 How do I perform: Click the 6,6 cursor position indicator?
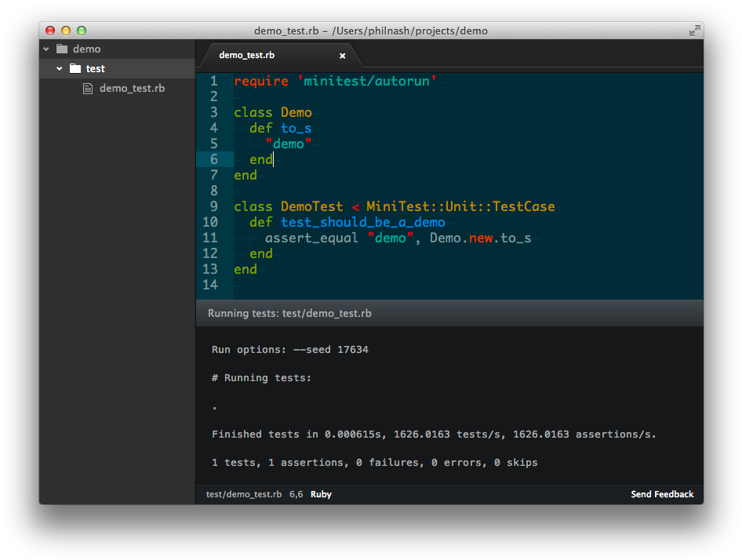(296, 494)
